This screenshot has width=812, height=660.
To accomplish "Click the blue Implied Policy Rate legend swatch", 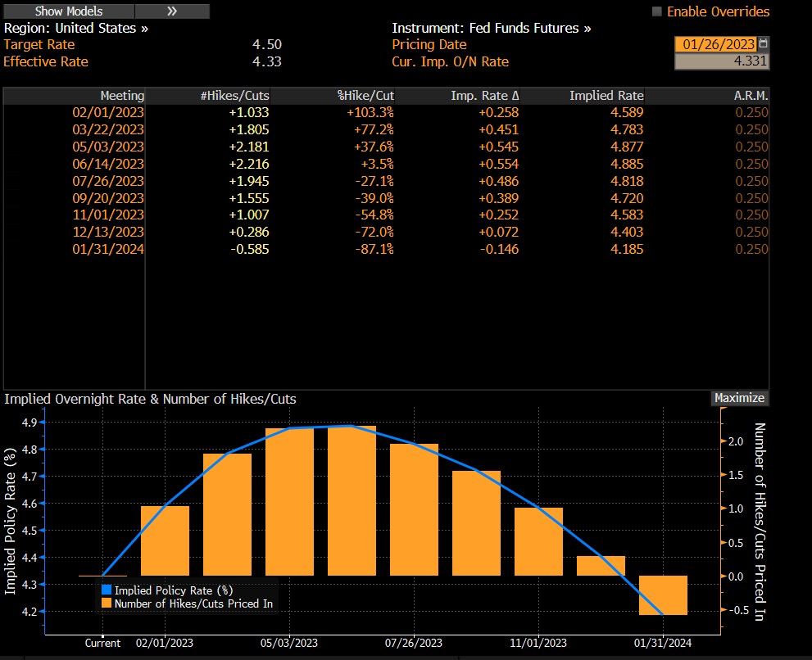I will click(106, 590).
